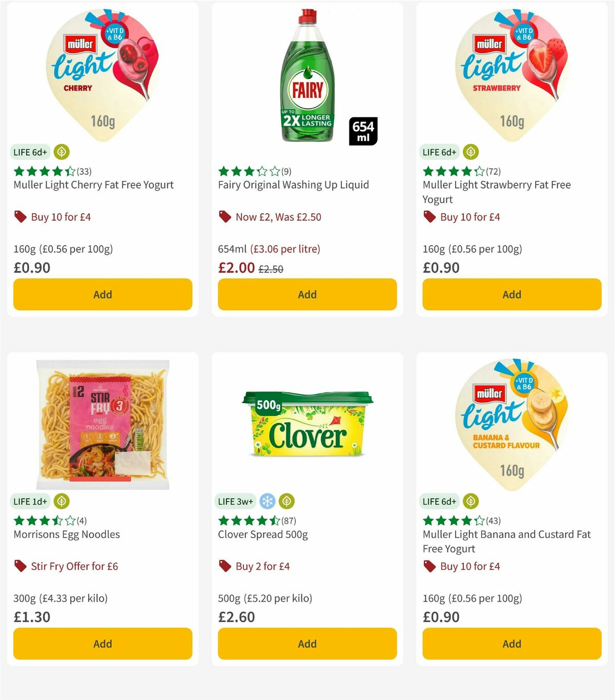This screenshot has width=615, height=700.
Task: Add Fairy Original Washing Up Liquid to basket
Action: [307, 294]
